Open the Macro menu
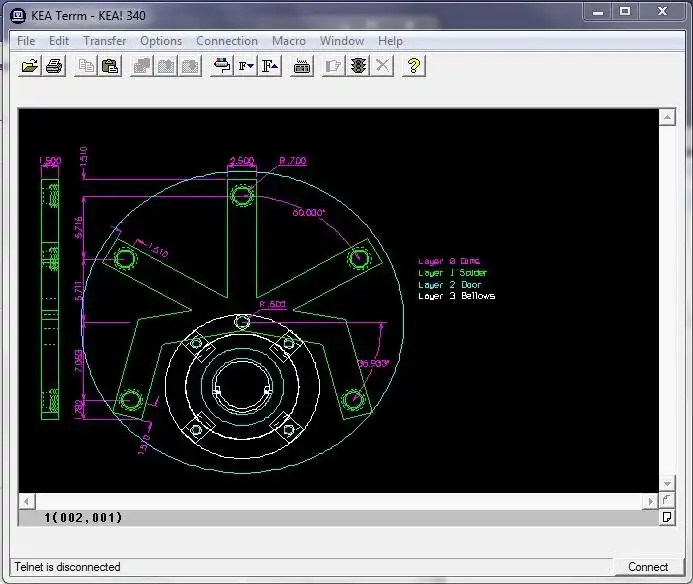Viewport: 693px width, 584px height. coord(289,41)
